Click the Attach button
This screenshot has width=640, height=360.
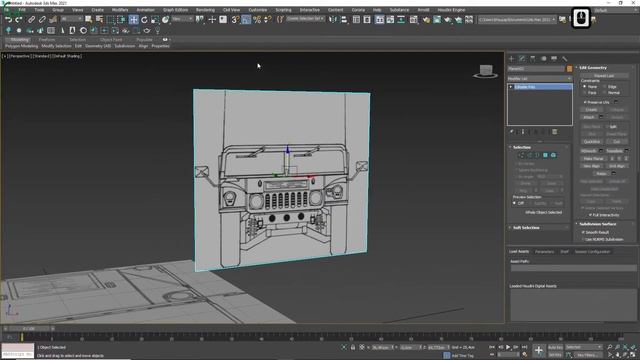tap(589, 117)
